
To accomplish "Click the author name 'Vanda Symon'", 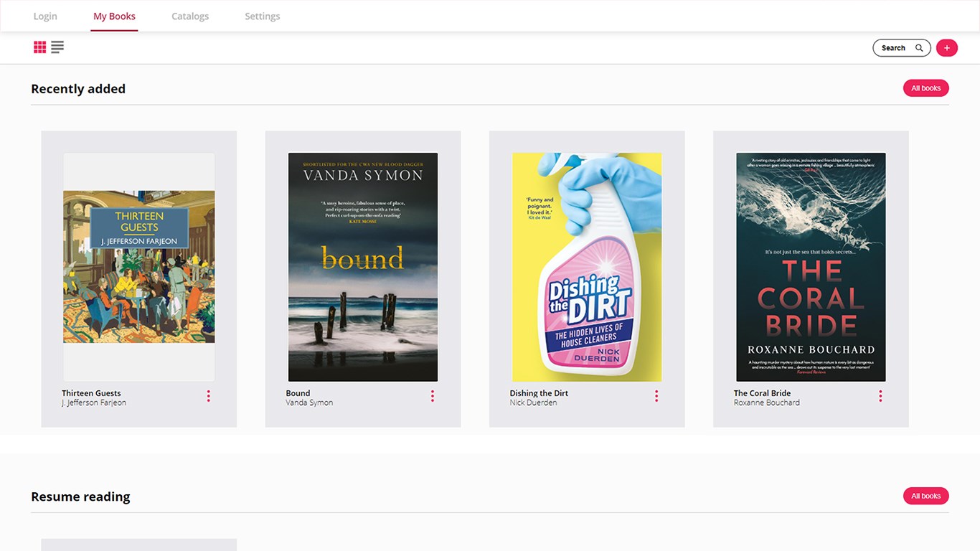I will click(309, 402).
